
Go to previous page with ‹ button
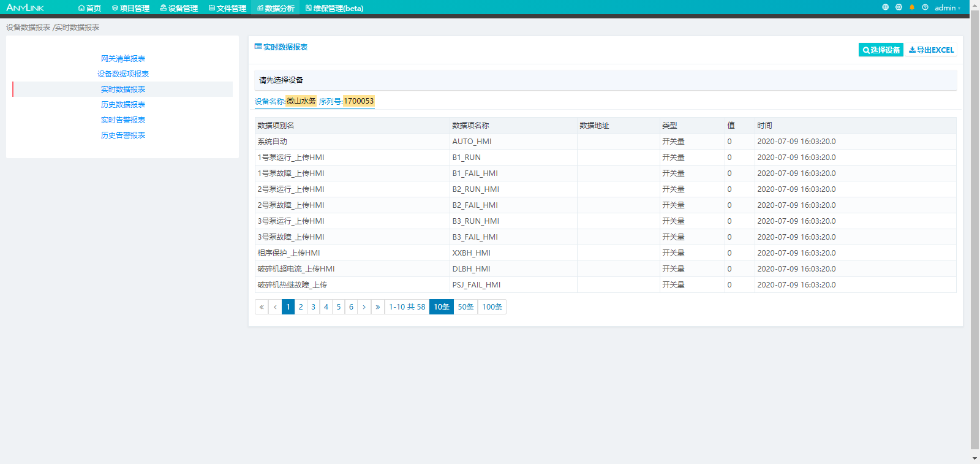[x=275, y=307]
